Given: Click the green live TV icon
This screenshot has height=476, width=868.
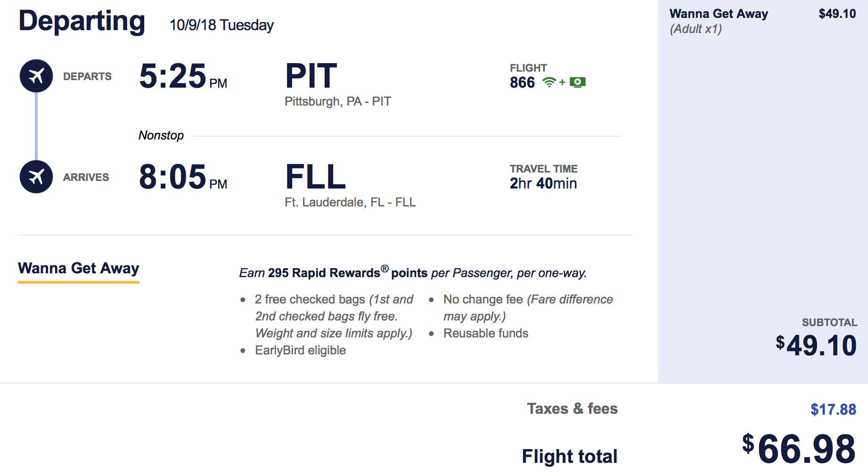Looking at the screenshot, I should (x=577, y=82).
